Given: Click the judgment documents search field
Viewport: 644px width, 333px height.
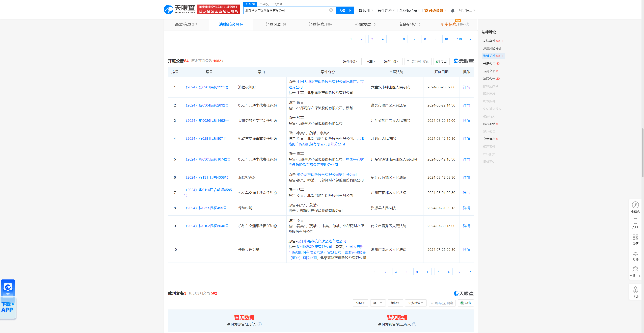Looking at the screenshot, I should click(x=442, y=303).
